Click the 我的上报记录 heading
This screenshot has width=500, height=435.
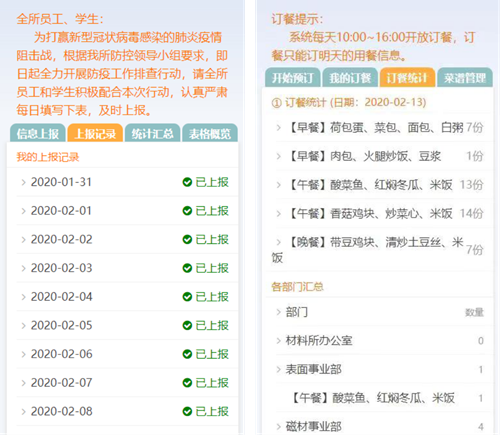tap(48, 157)
